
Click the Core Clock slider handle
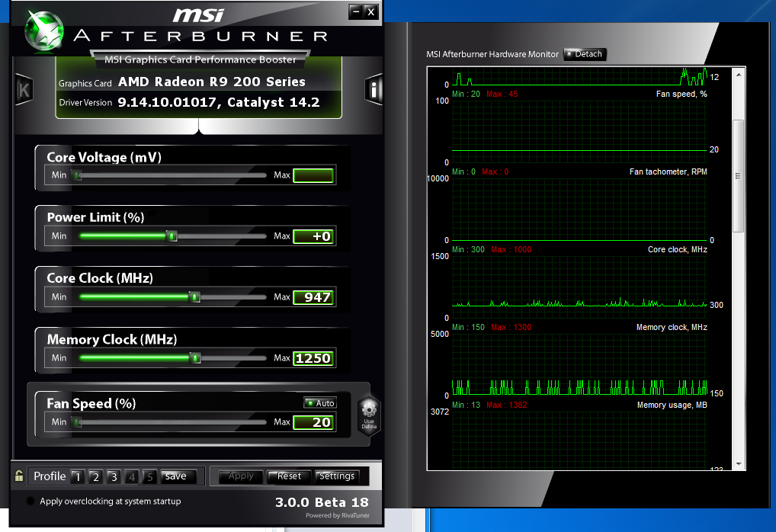[x=195, y=297]
